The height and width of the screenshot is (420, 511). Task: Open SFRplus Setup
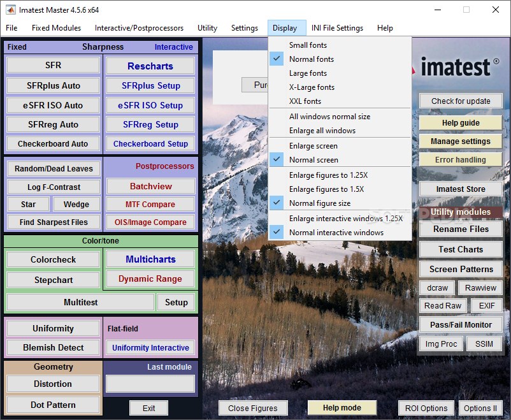150,85
